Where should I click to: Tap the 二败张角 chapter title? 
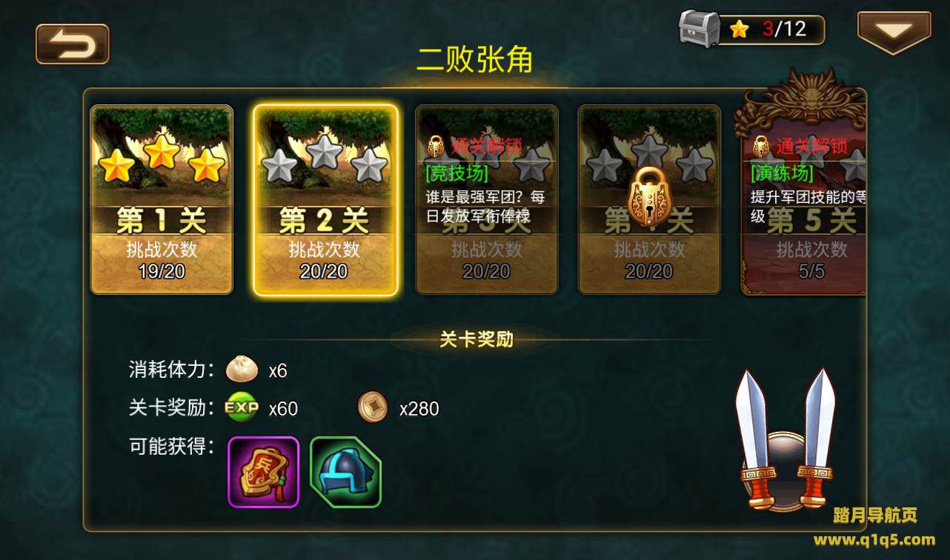coord(474,60)
